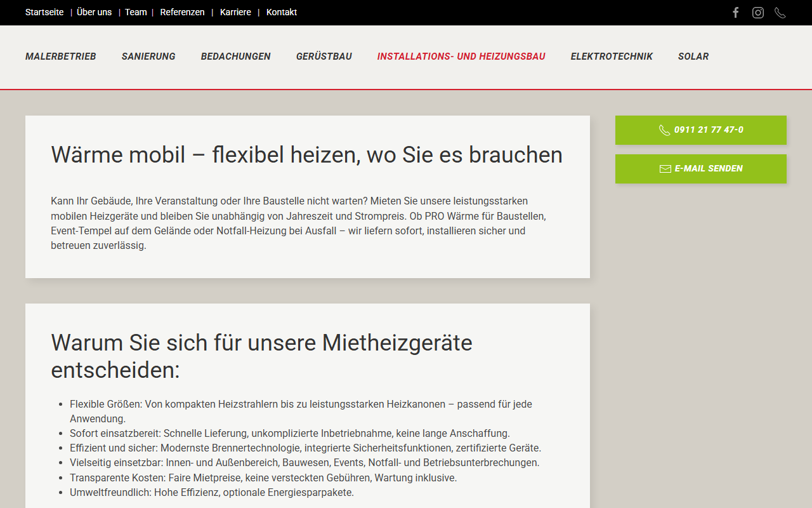Click the envelope icon on E-Mail senden
The width and height of the screenshot is (812, 508).
click(x=665, y=169)
